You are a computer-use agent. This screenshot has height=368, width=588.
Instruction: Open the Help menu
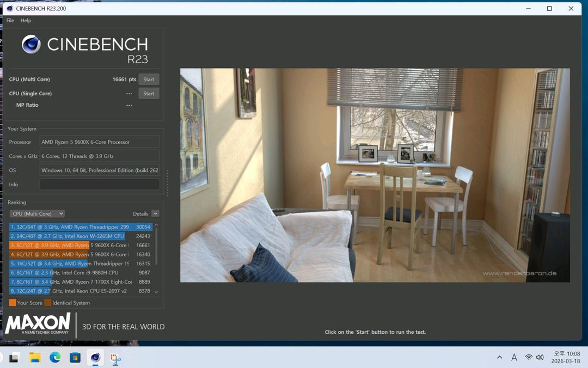[26, 21]
